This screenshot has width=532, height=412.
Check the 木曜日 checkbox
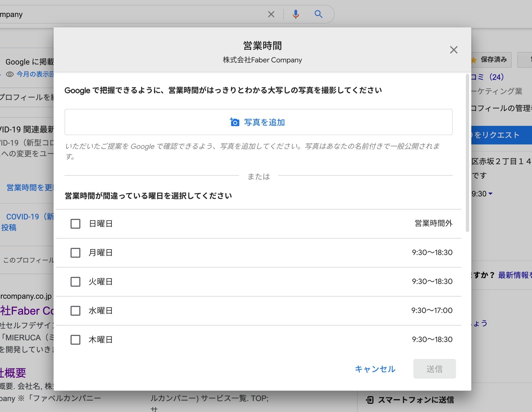click(75, 340)
